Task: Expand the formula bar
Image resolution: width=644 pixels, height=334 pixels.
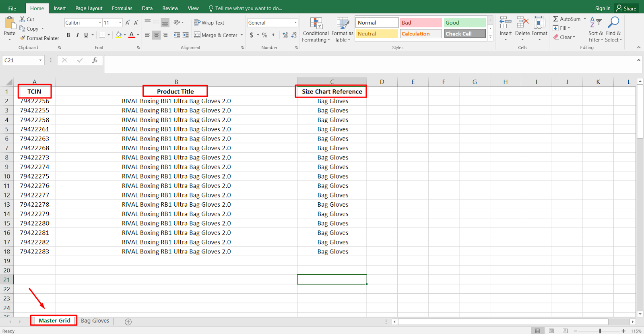Action: click(639, 60)
